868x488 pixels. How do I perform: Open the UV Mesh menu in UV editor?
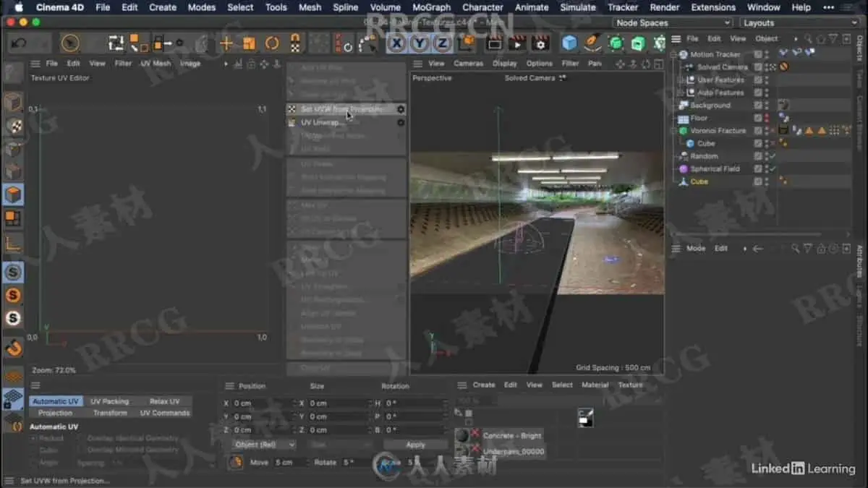pos(156,64)
